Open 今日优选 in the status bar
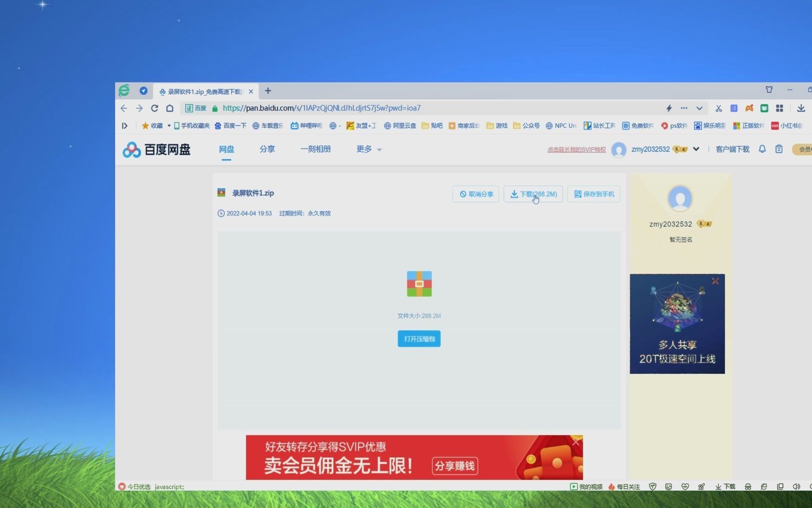This screenshot has height=508, width=812. tap(134, 487)
